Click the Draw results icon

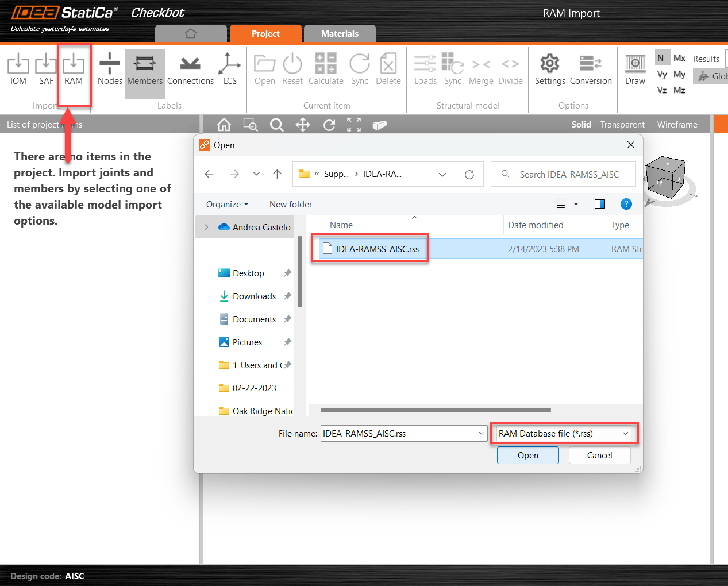point(635,64)
